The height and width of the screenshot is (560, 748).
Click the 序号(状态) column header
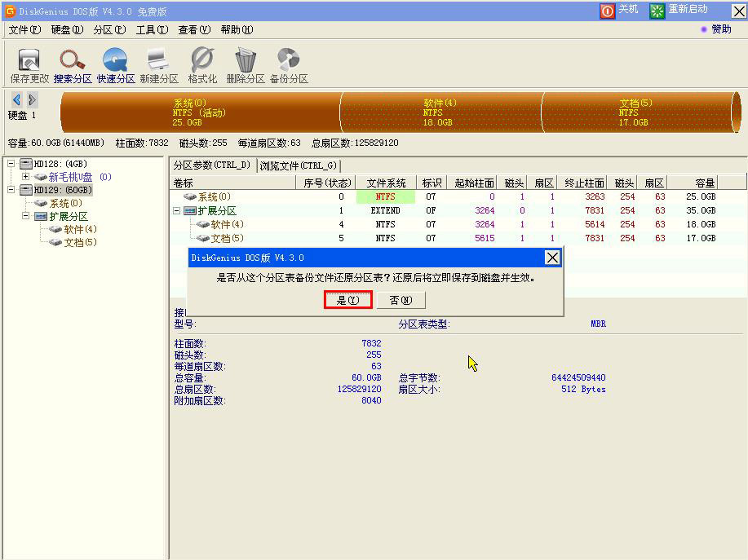pyautogui.click(x=325, y=183)
